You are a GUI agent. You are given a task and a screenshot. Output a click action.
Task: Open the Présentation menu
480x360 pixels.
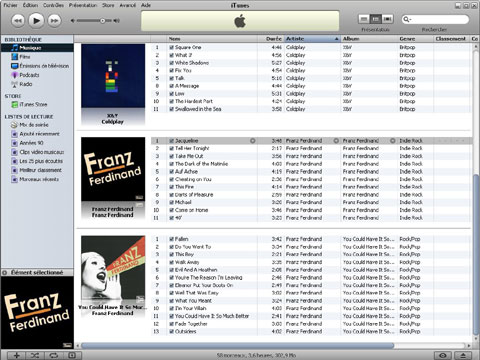pos(83,5)
